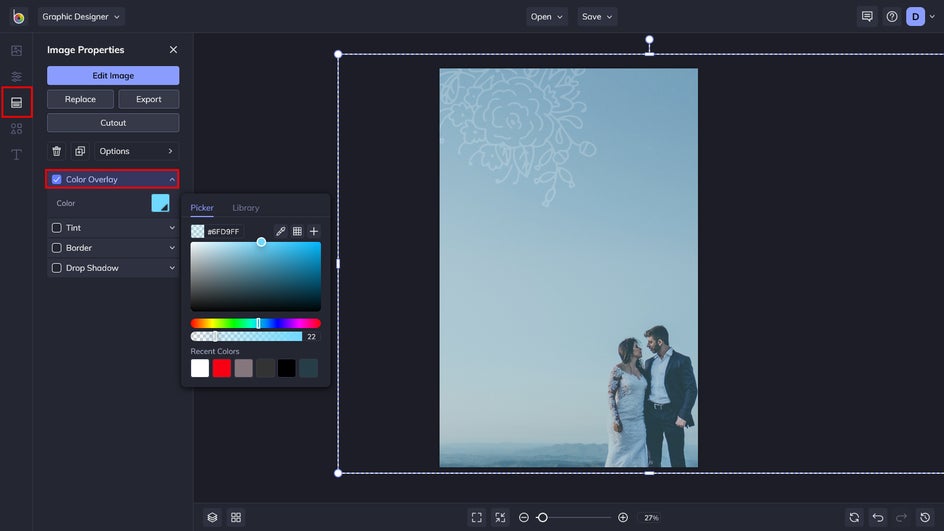This screenshot has width=944, height=531.
Task: Select the Picker tab
Action: tap(202, 208)
